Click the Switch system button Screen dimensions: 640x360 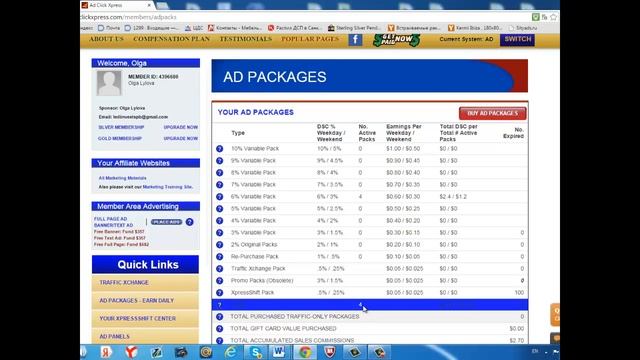click(x=518, y=40)
